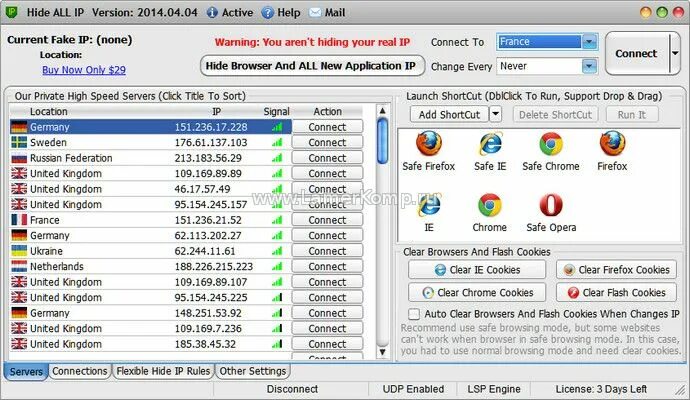Click Clear Chrome Cookies
Screen dimensions: 690x400
tap(477, 292)
